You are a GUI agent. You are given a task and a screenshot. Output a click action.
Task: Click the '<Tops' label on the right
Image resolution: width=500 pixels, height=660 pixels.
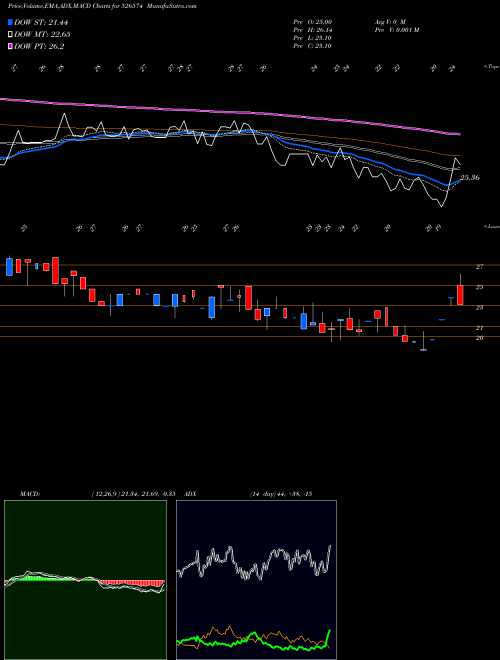click(491, 67)
